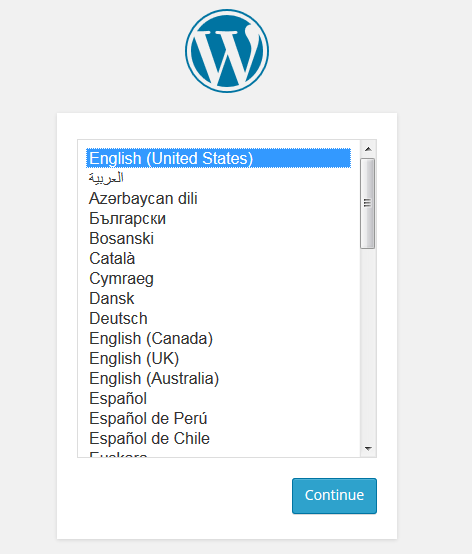
Task: Select Català language
Action: point(218,258)
